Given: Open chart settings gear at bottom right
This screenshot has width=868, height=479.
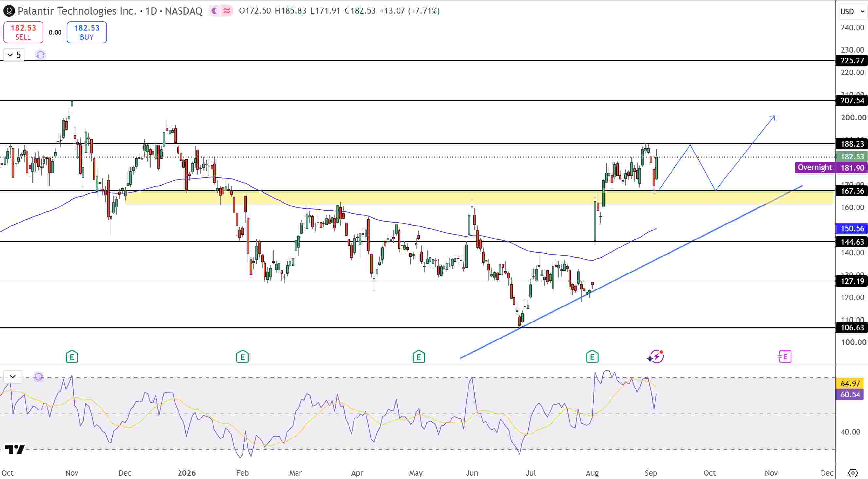Looking at the screenshot, I should pyautogui.click(x=853, y=473).
